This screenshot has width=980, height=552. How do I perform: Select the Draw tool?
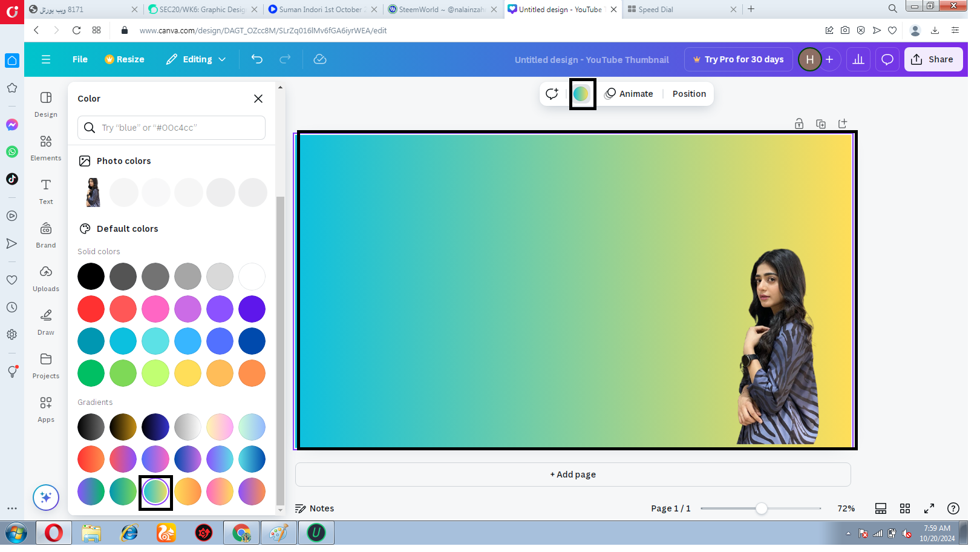(x=46, y=323)
